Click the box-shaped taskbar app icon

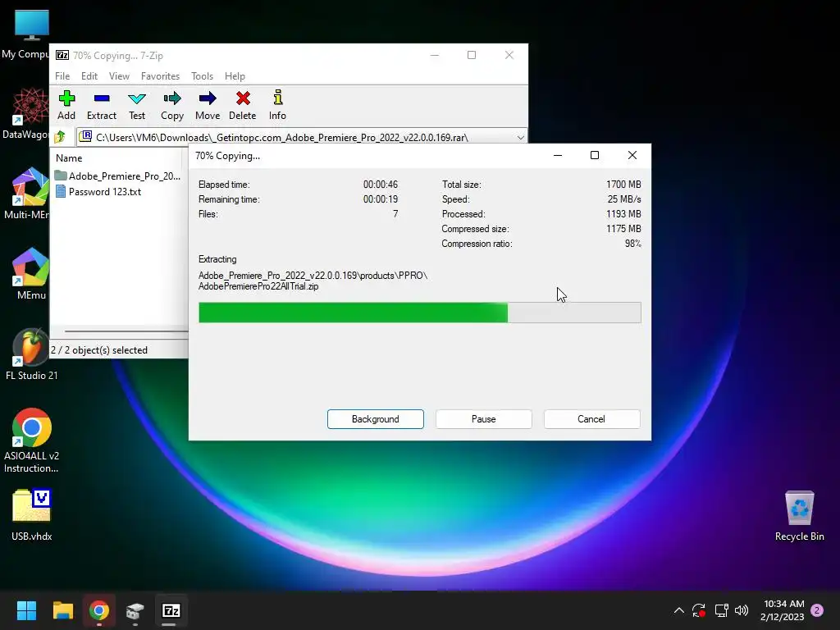coord(135,610)
